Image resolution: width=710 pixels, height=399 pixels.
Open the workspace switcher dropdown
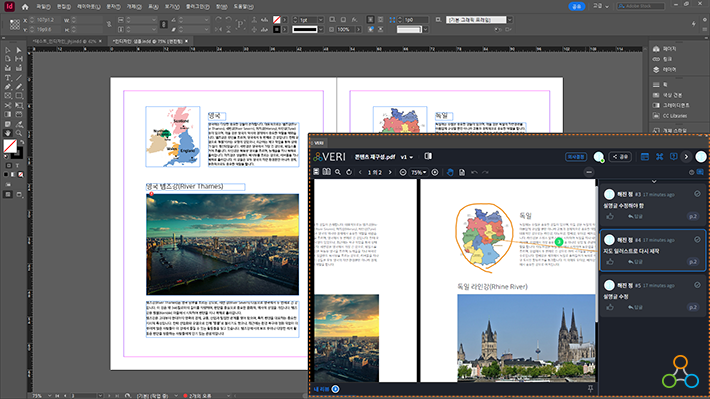tap(601, 6)
